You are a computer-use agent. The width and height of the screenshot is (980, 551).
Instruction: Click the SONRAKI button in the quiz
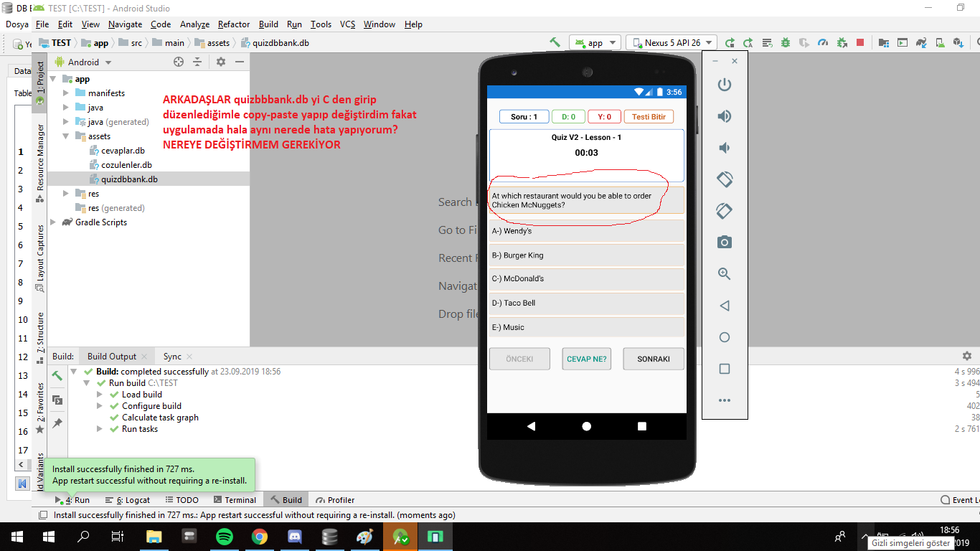point(654,359)
